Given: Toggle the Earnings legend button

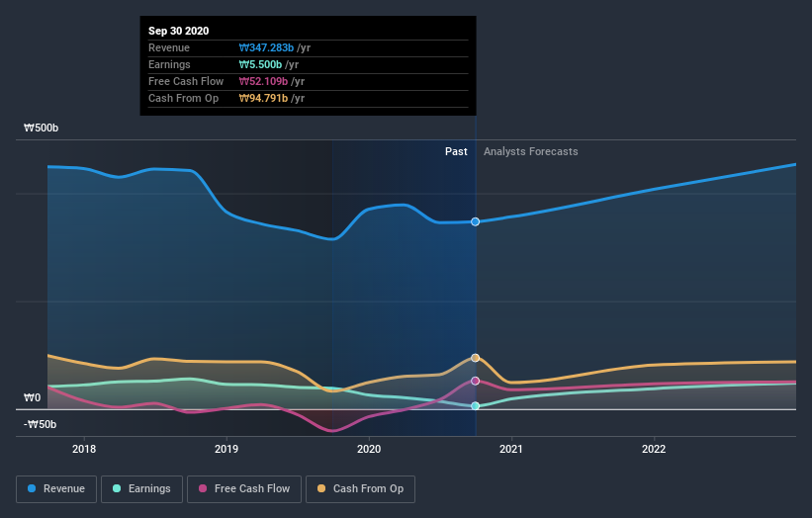Looking at the screenshot, I should point(141,489).
